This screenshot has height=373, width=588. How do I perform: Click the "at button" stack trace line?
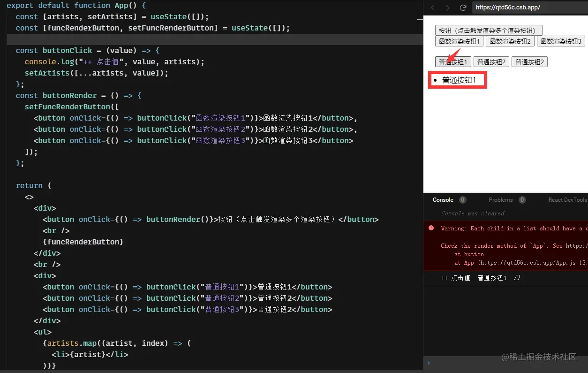point(469,254)
